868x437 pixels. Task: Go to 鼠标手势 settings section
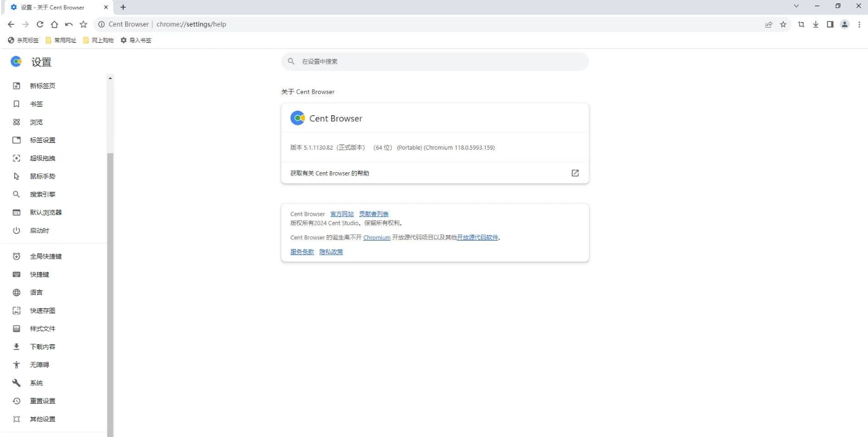click(42, 176)
